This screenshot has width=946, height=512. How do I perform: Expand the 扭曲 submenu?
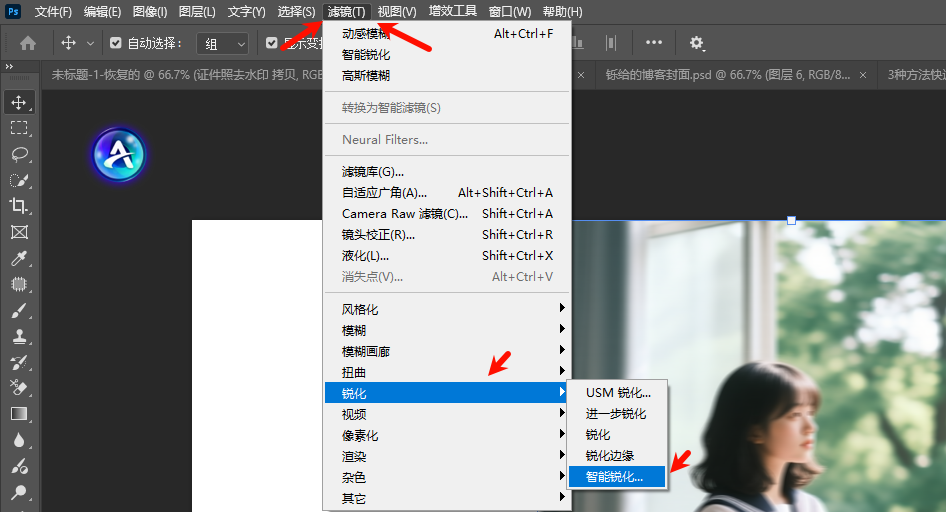tap(447, 373)
